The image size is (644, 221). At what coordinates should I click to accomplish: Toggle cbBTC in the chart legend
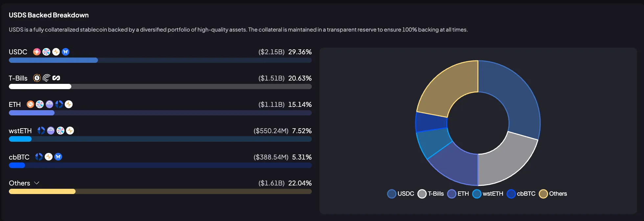pyautogui.click(x=521, y=194)
